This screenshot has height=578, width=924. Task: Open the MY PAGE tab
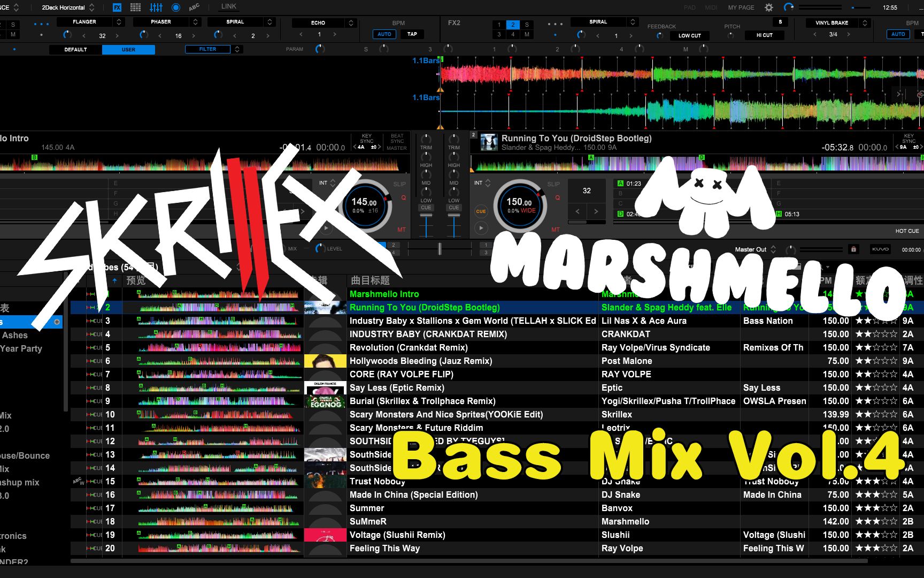tap(741, 7)
